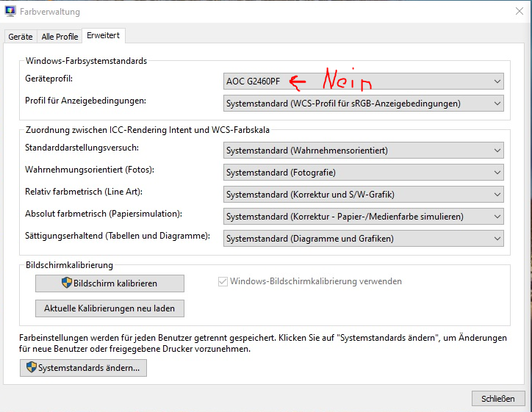This screenshot has height=412, width=532.
Task: Click the Bildschirm kalibrieren button
Action: [x=109, y=283]
